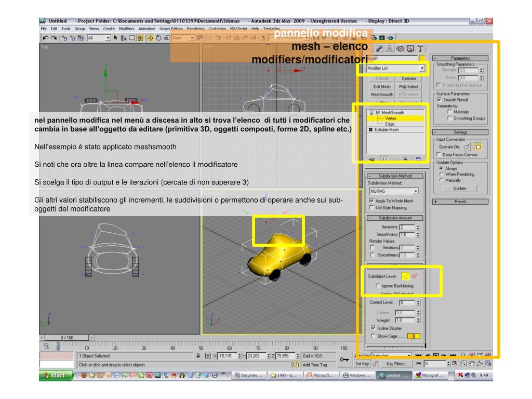
Task: Click the Maximize Viewport toggle icon
Action: coord(488,363)
